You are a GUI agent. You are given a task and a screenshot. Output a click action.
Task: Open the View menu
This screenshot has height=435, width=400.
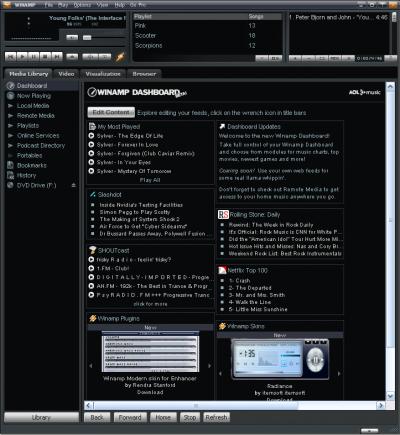[x=102, y=5]
